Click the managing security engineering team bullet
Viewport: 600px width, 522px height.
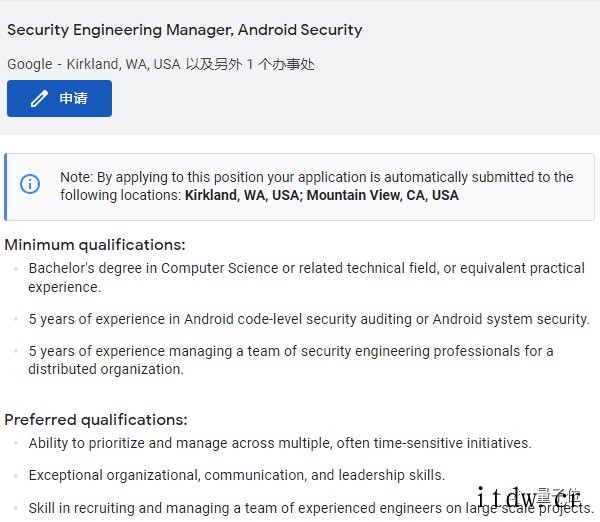click(x=291, y=360)
